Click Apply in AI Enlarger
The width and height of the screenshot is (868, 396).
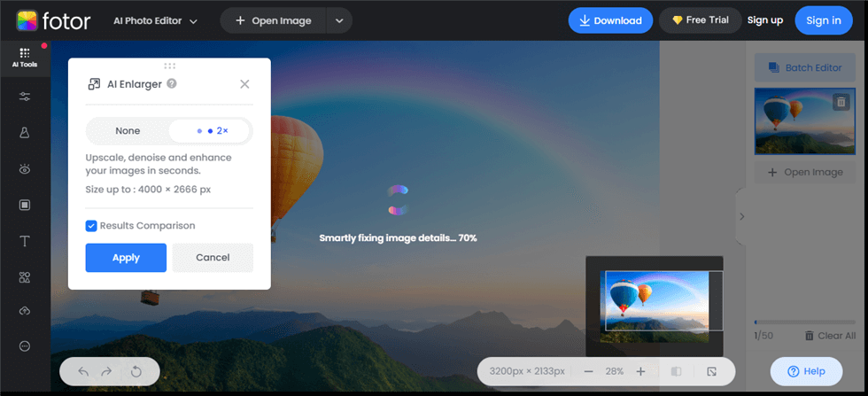126,258
